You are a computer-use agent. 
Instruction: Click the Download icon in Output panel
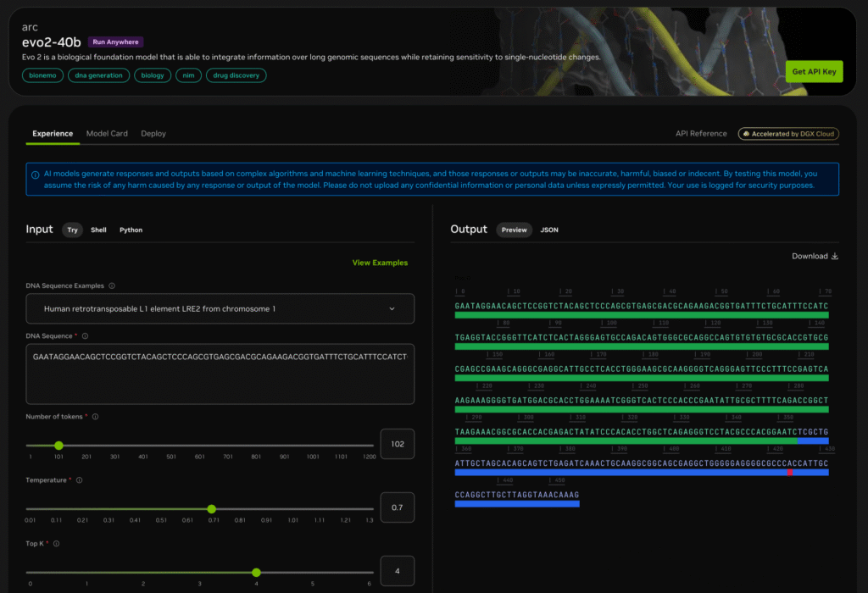(x=835, y=257)
